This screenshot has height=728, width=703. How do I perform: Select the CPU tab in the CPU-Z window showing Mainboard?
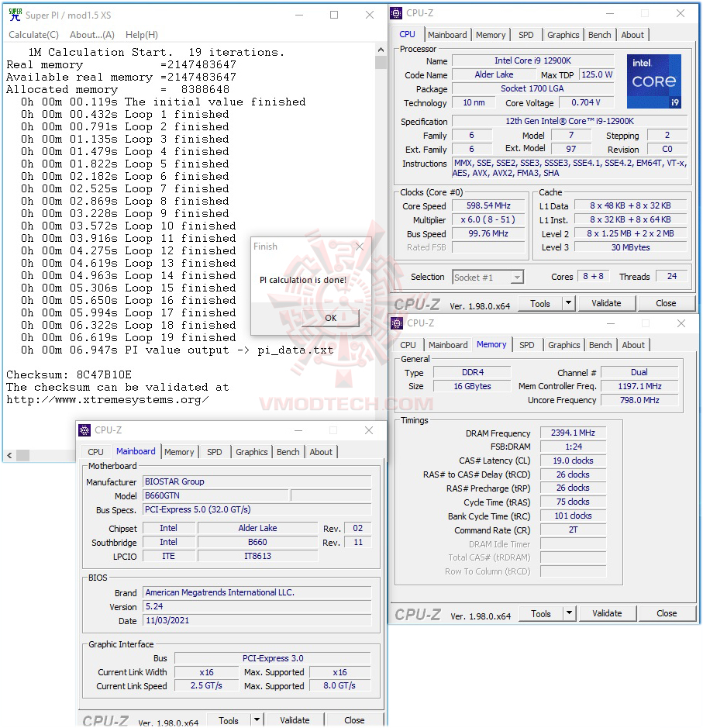tap(95, 452)
